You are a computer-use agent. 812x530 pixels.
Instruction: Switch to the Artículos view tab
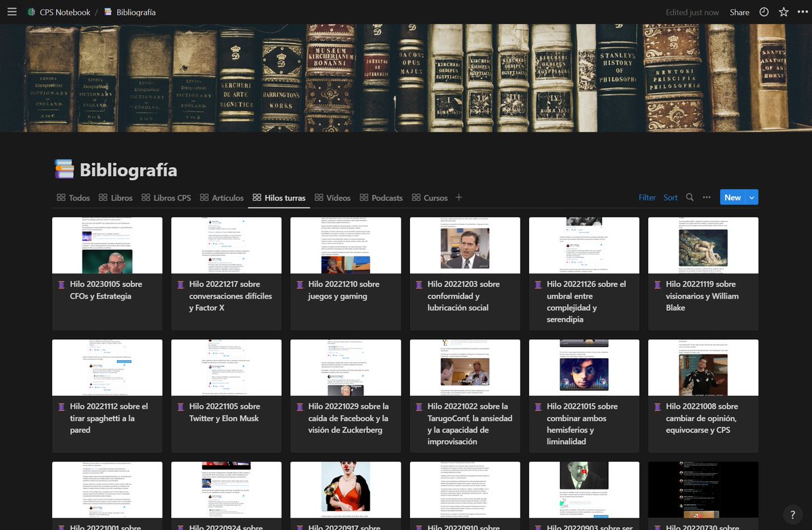coord(222,198)
